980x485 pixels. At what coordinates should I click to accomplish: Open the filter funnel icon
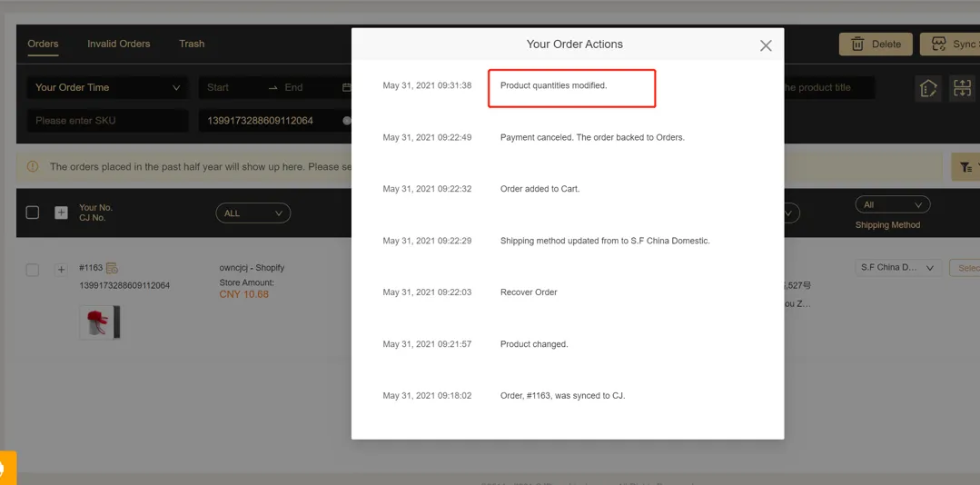pyautogui.click(x=965, y=167)
